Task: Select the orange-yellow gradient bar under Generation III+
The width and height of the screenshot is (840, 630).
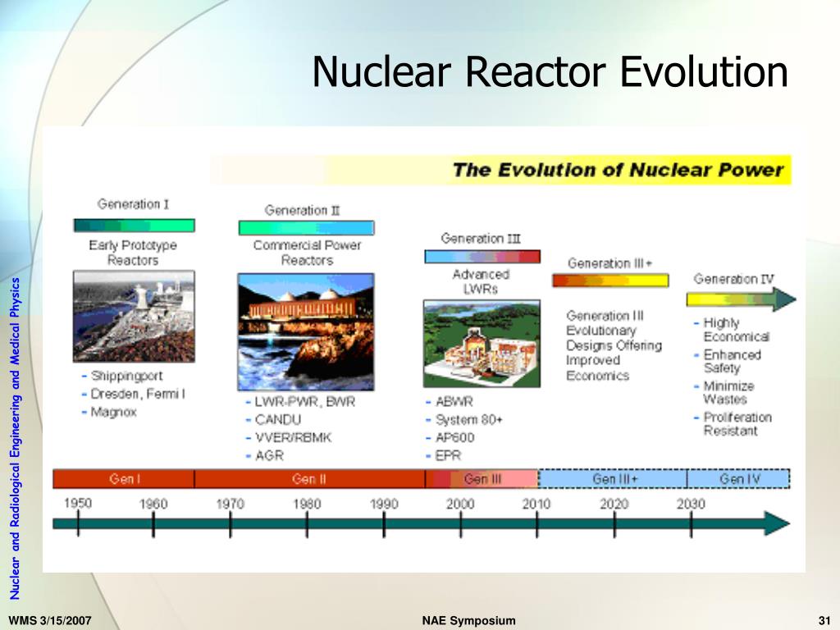Action: pos(610,281)
